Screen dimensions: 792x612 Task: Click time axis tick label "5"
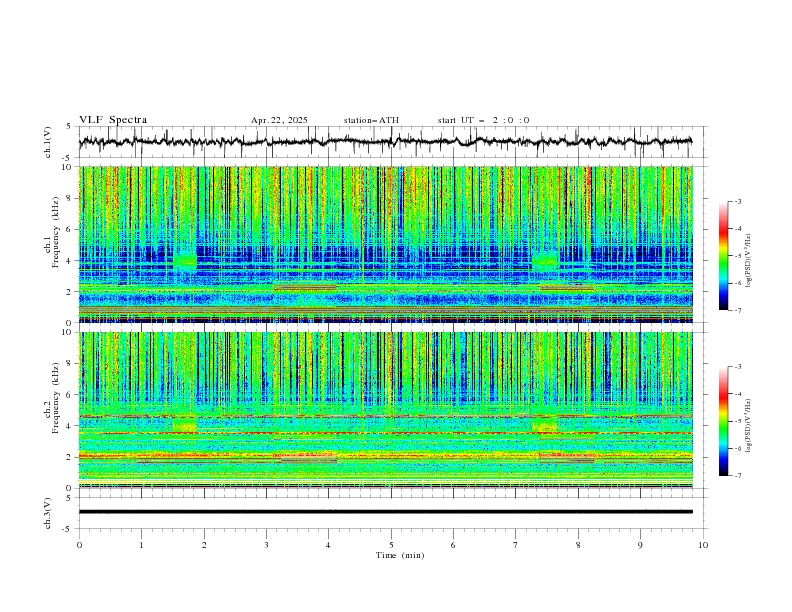tap(391, 545)
